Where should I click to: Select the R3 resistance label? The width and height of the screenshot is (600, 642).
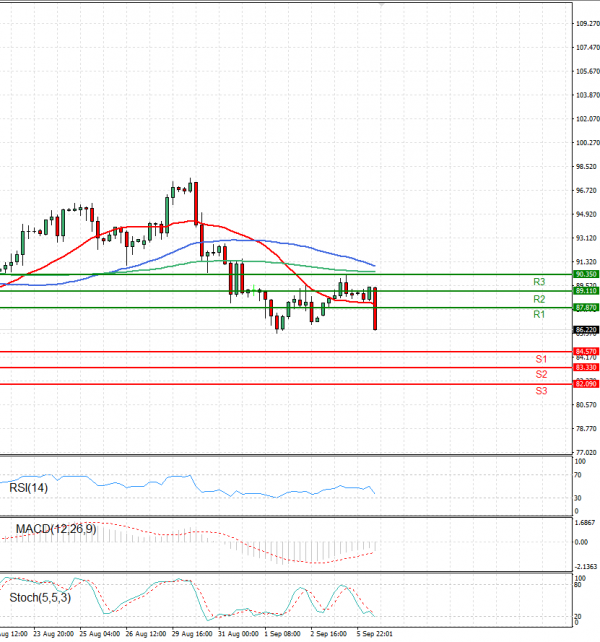click(x=539, y=282)
